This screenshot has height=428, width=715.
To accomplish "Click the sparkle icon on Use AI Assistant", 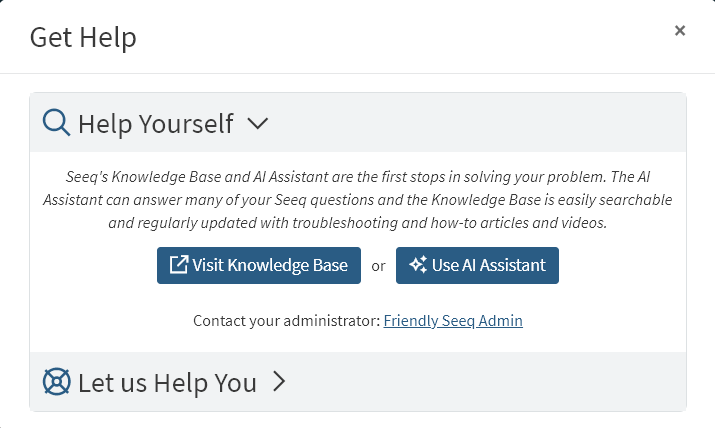I will click(418, 265).
